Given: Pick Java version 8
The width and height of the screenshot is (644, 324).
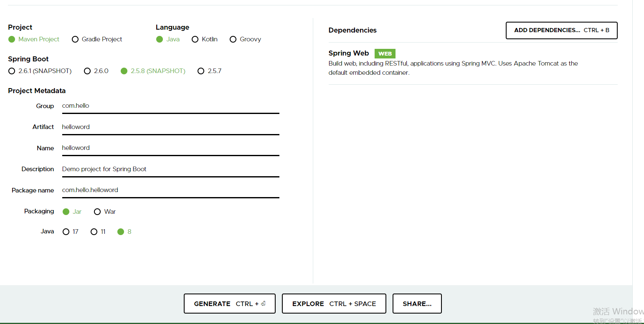Looking at the screenshot, I should click(x=124, y=232).
